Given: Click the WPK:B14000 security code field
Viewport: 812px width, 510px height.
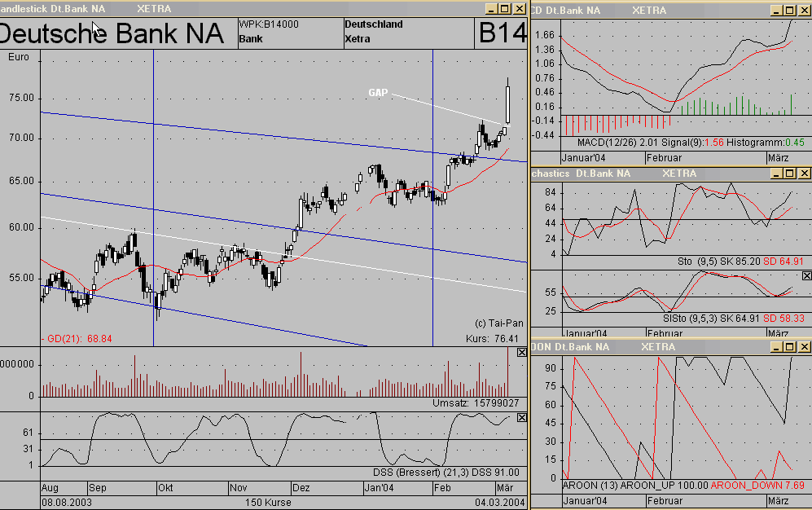Looking at the screenshot, I should 269,24.
